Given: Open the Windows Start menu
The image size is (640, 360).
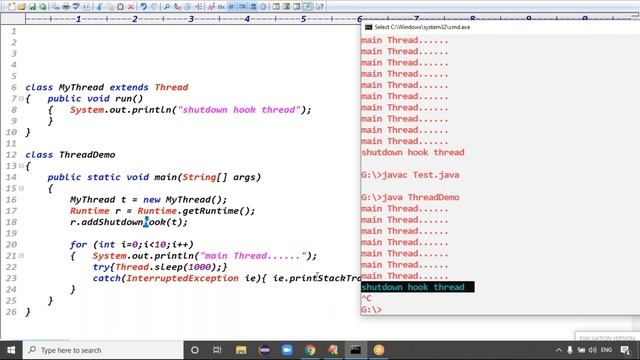Looking at the screenshot, I should click(x=11, y=350).
